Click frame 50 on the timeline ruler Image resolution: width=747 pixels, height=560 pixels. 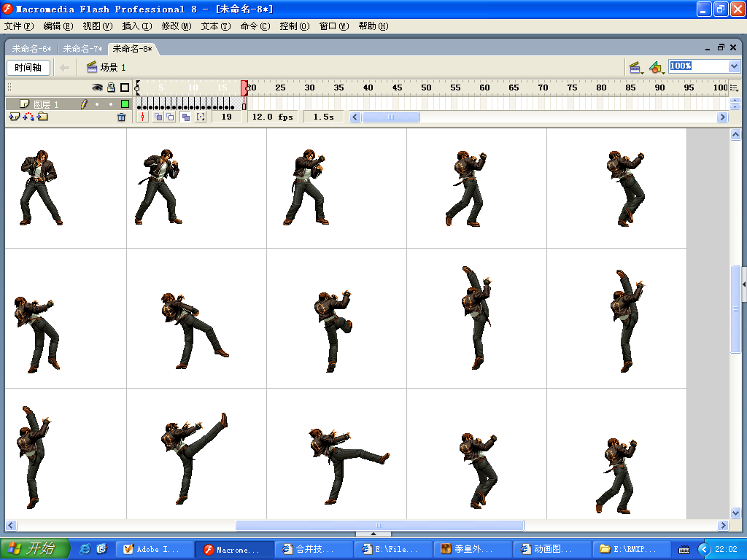click(x=426, y=87)
